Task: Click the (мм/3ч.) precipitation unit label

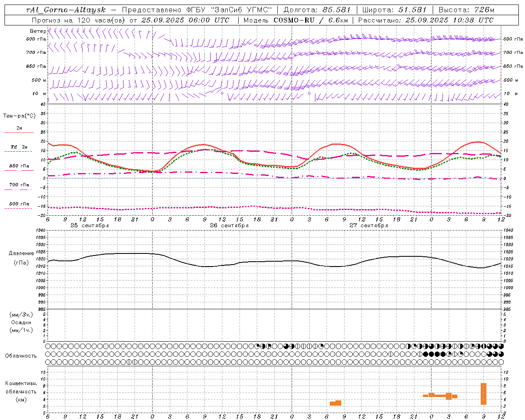Action: (x=21, y=315)
